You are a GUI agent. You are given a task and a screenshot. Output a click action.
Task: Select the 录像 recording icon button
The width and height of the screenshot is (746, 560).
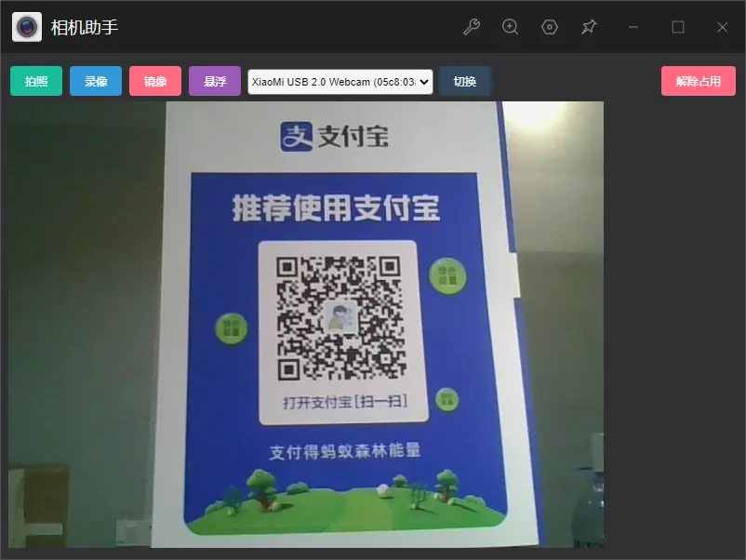pyautogui.click(x=95, y=81)
